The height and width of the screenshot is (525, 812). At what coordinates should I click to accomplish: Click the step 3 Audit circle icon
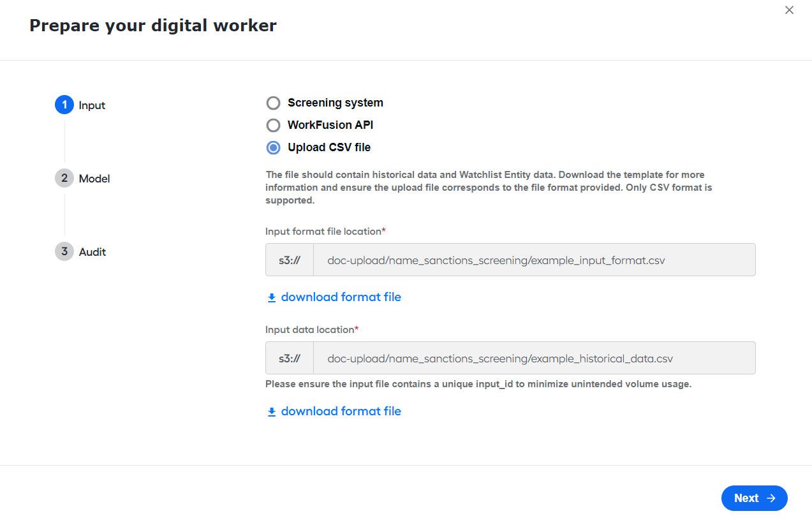coord(64,251)
